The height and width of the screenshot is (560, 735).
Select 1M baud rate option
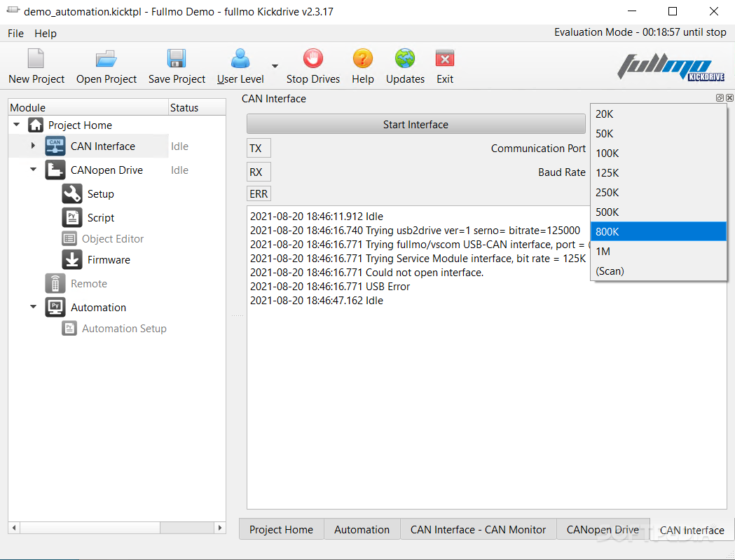(x=659, y=252)
